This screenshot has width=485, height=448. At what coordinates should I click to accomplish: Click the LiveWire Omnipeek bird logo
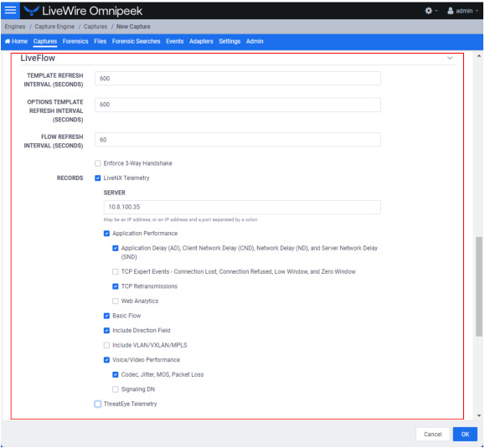31,11
